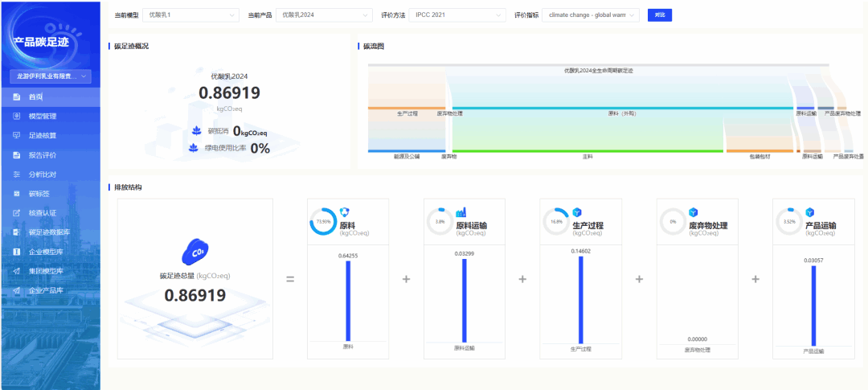Click the 0.00000 value label
Image resolution: width=868 pixels, height=390 pixels.
(x=698, y=339)
